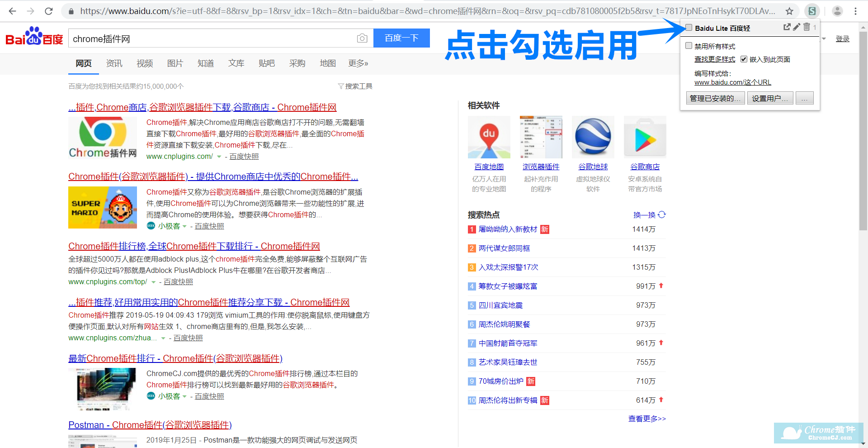
Task: Click the site lock icon in address bar
Action: point(71,11)
